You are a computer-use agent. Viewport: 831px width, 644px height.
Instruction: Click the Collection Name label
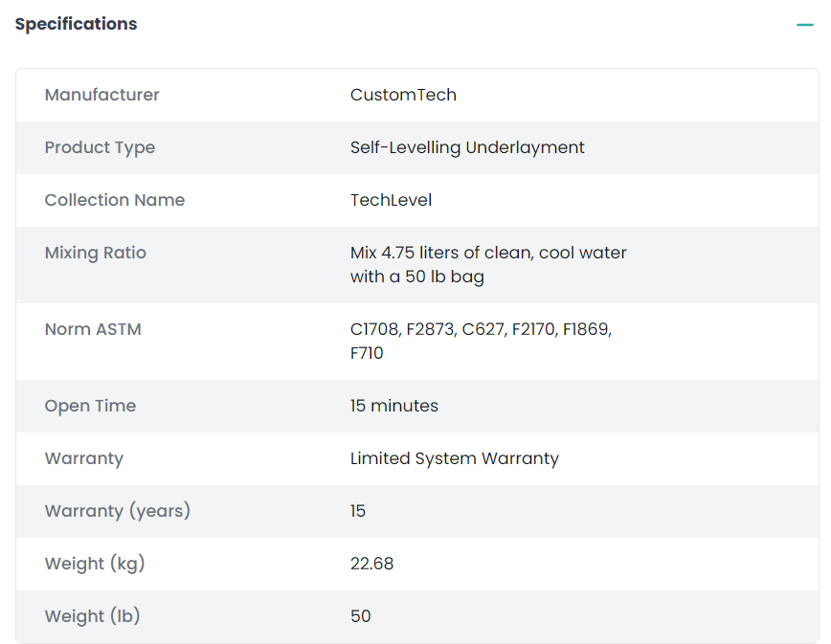tap(115, 200)
